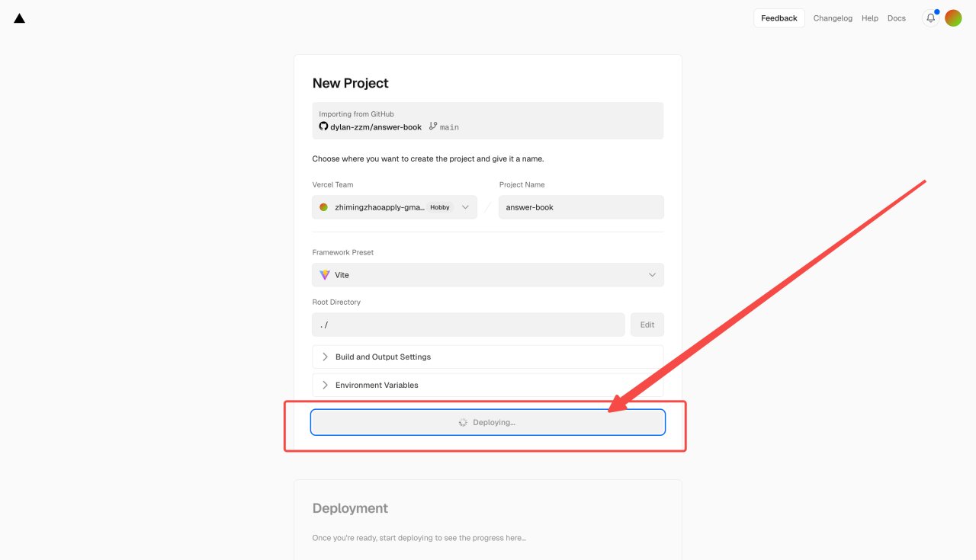Click Edit next to Root Directory
Screen dimensions: 976x560
647,325
